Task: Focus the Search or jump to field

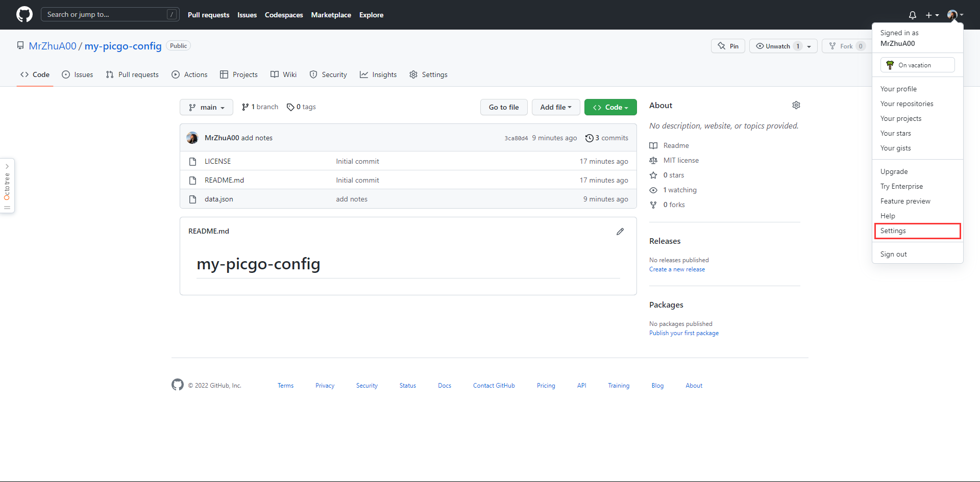Action: [x=110, y=14]
